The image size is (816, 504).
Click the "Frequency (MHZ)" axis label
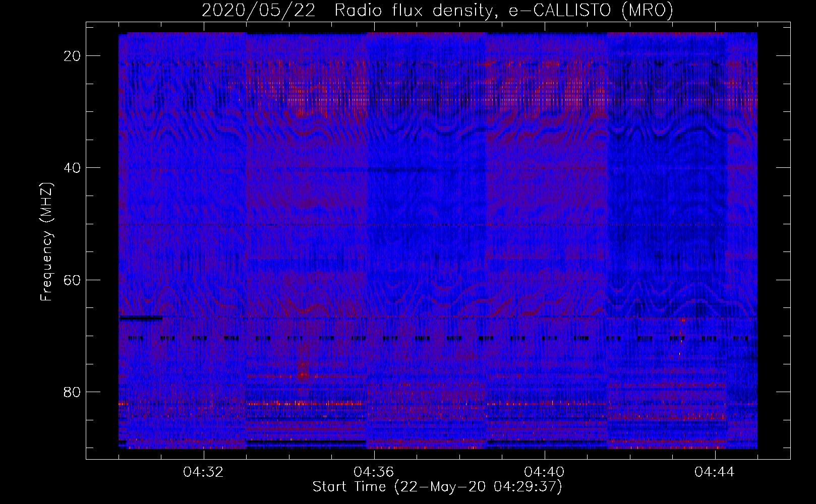[x=46, y=242]
